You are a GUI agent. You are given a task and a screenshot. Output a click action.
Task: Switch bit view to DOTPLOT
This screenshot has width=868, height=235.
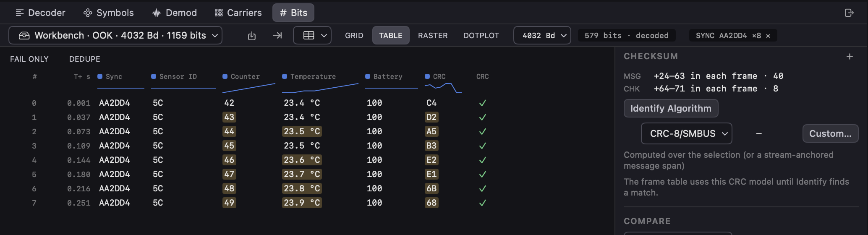pyautogui.click(x=481, y=36)
